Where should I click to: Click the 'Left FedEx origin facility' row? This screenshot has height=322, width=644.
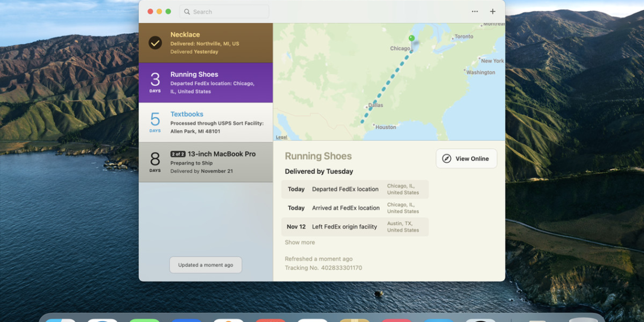[x=355, y=227]
